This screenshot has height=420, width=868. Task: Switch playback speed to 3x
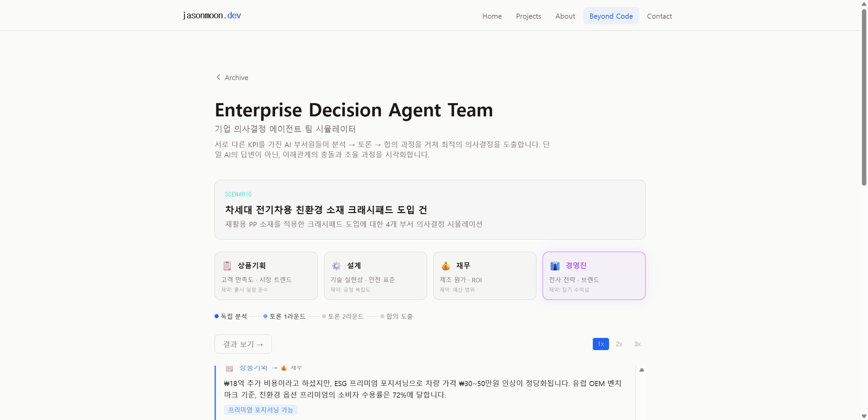tap(637, 344)
